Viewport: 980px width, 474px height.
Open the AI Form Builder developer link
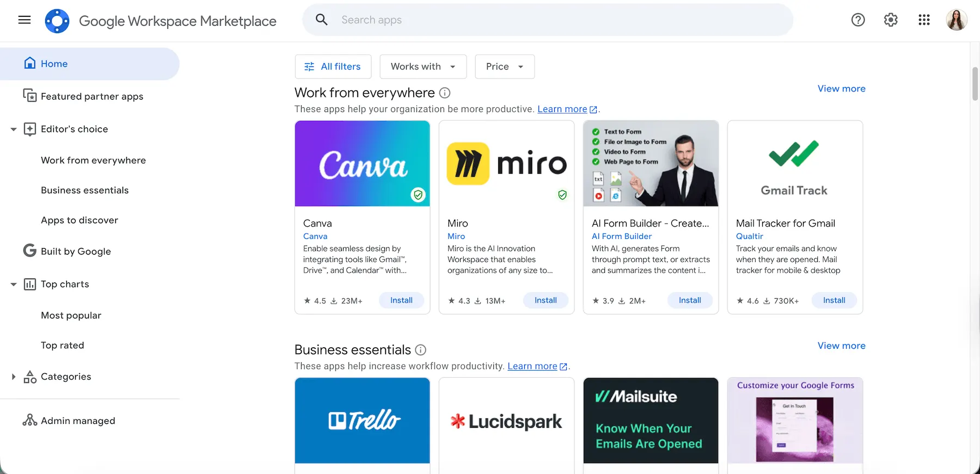pos(622,236)
